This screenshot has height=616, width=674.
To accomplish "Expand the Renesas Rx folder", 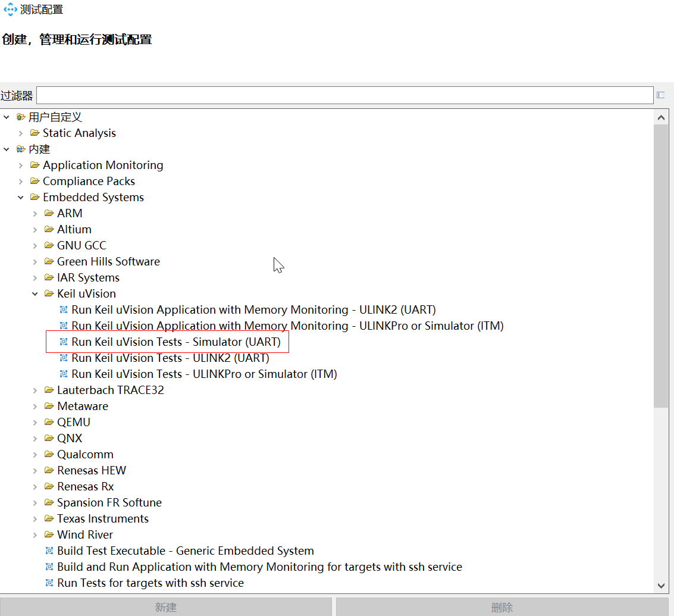I will [35, 486].
